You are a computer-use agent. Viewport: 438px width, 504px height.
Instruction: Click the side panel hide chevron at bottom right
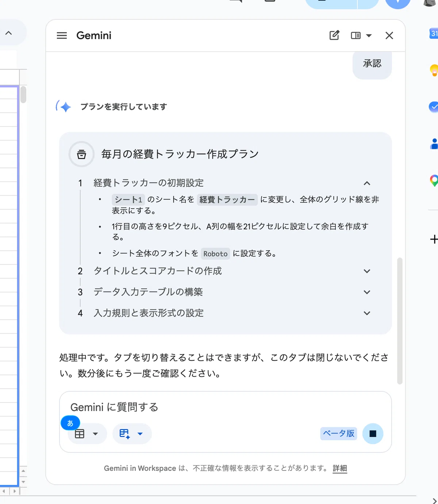[434, 501]
